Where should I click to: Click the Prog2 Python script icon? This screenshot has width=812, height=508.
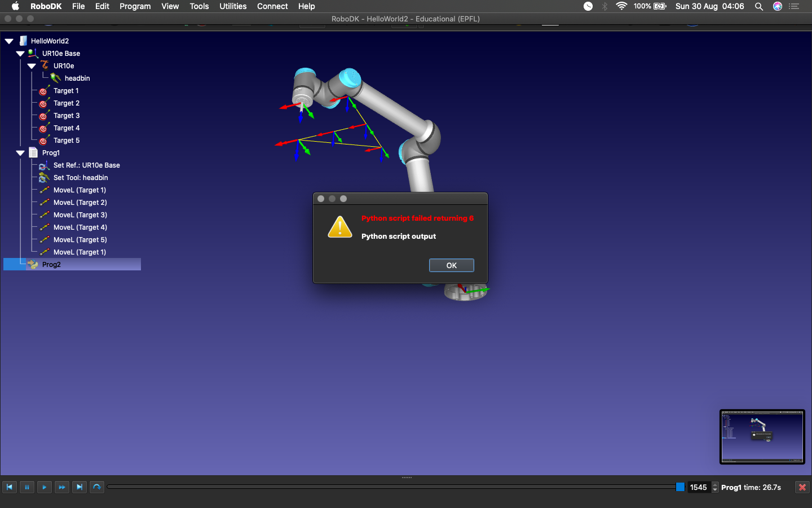(33, 265)
